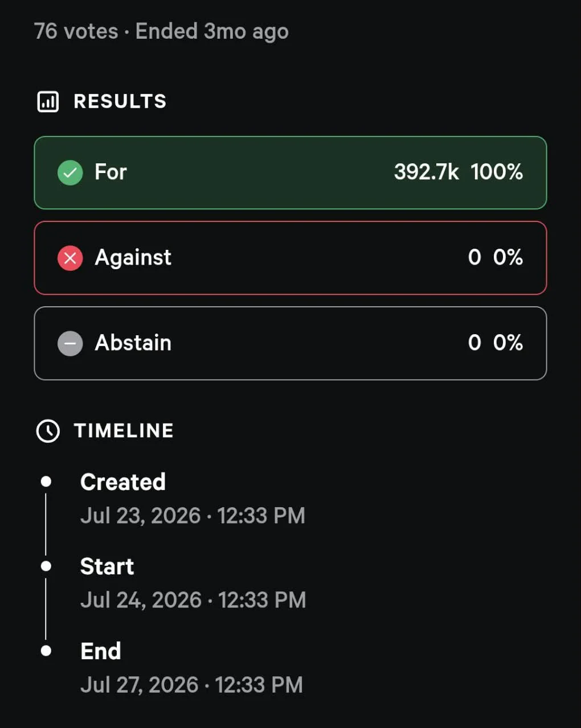Select the Abstain result row
The height and width of the screenshot is (728, 581).
290,343
